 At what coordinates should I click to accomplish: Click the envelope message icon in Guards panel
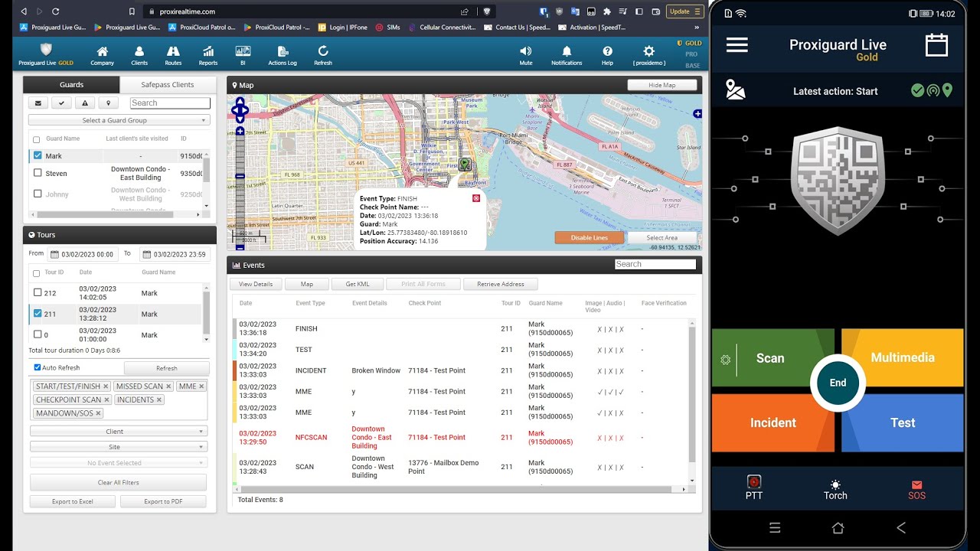(x=38, y=103)
